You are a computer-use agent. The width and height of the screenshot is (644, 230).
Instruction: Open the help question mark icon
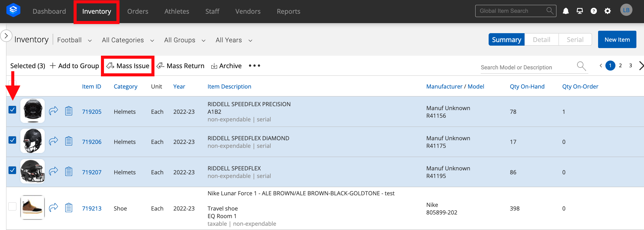click(x=594, y=11)
